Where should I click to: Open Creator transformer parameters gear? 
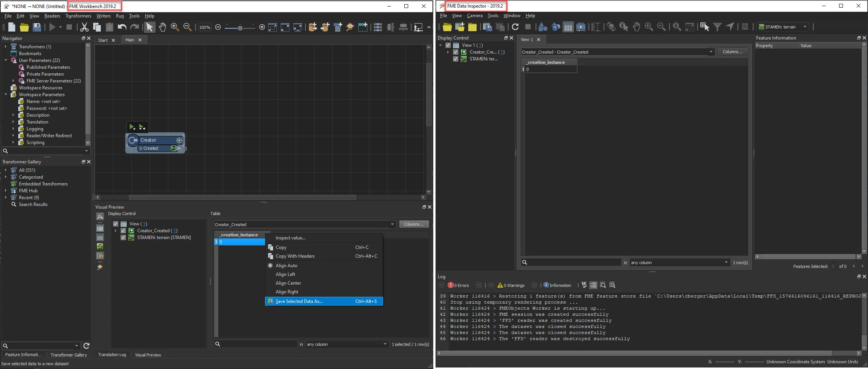tap(179, 140)
